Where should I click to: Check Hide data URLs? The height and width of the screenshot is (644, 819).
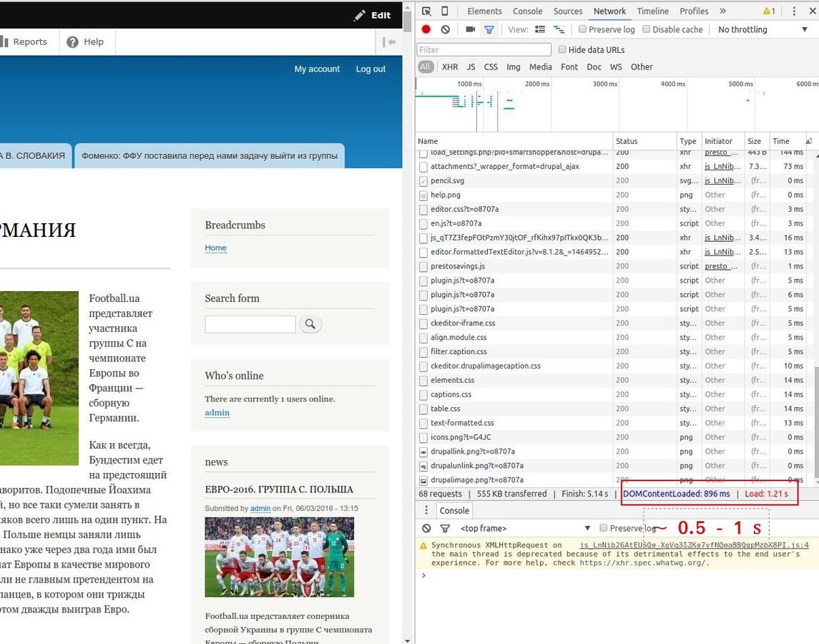click(562, 49)
